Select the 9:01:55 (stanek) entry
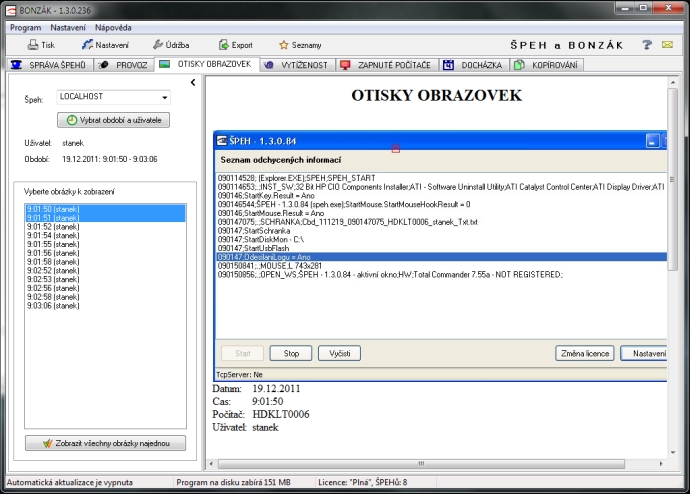 105,244
